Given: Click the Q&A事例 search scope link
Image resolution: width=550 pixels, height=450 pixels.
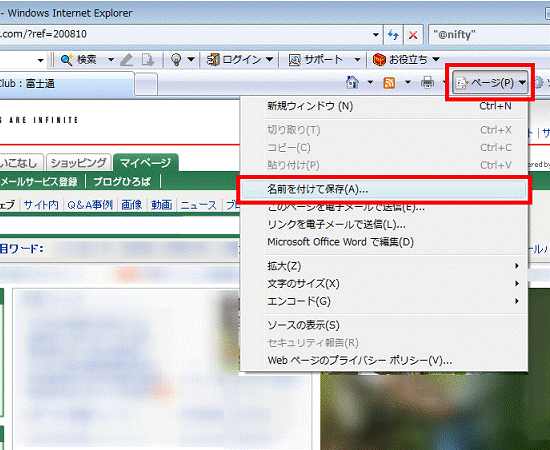Looking at the screenshot, I should tap(90, 205).
